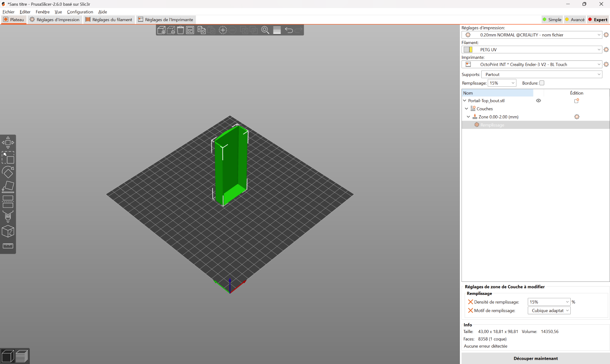Image resolution: width=610 pixels, height=364 pixels.
Task: Click the Add object toolbar icon
Action: tap(161, 30)
